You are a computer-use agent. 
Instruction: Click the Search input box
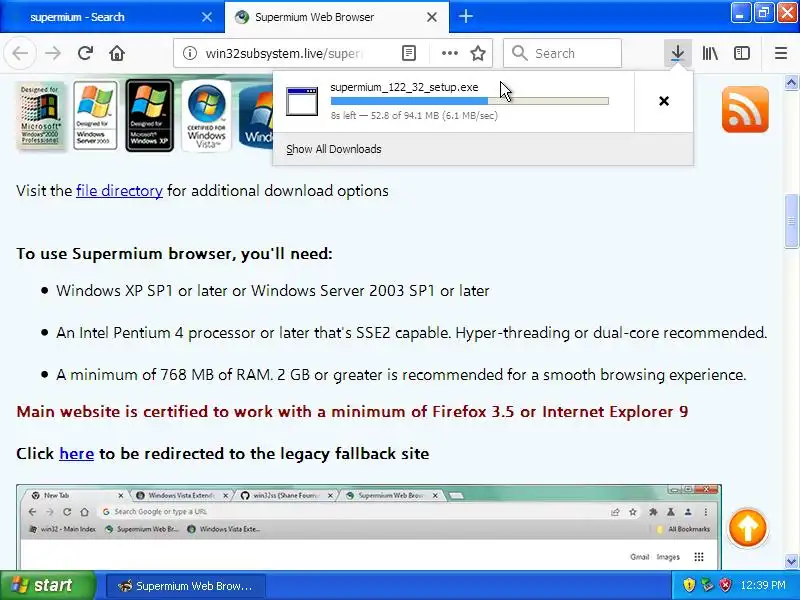point(562,53)
